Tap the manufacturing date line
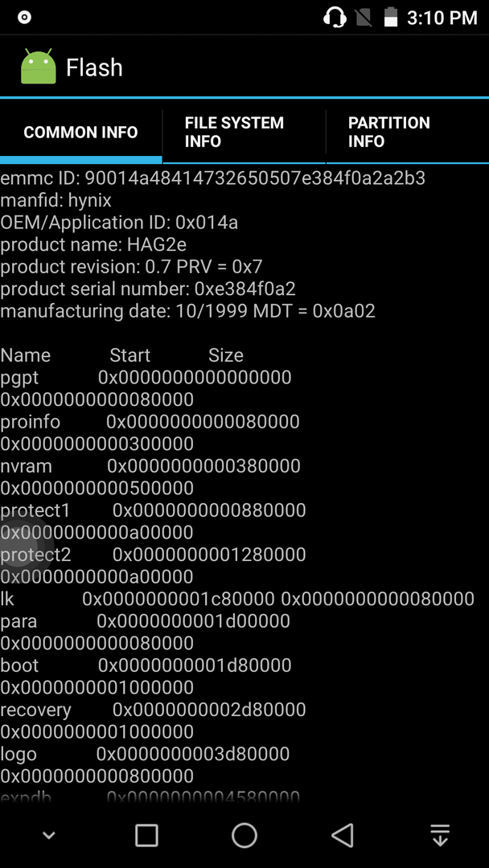The image size is (489, 868). click(187, 311)
